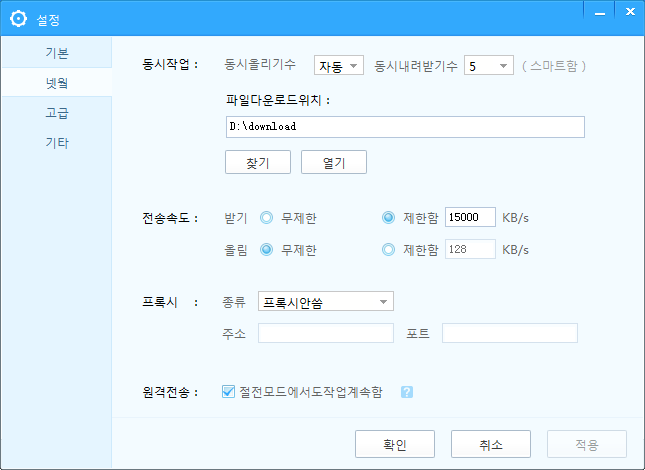Click the D:\download path field
This screenshot has height=470, width=645.
coord(405,127)
